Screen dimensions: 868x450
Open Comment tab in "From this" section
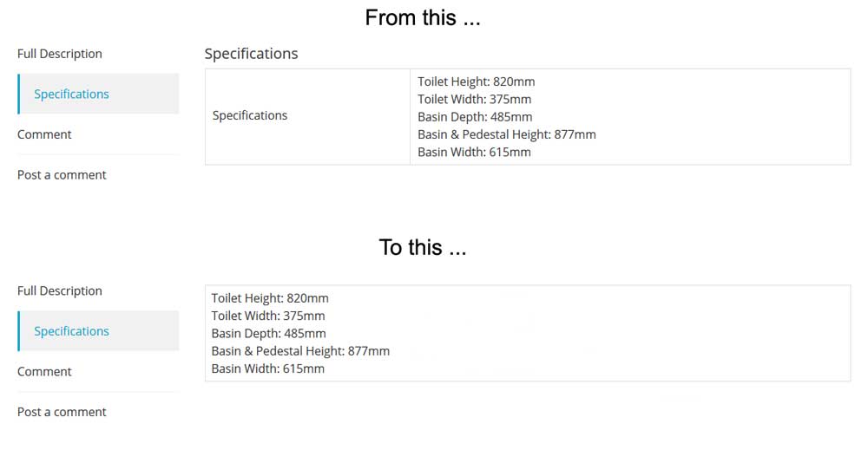(44, 134)
